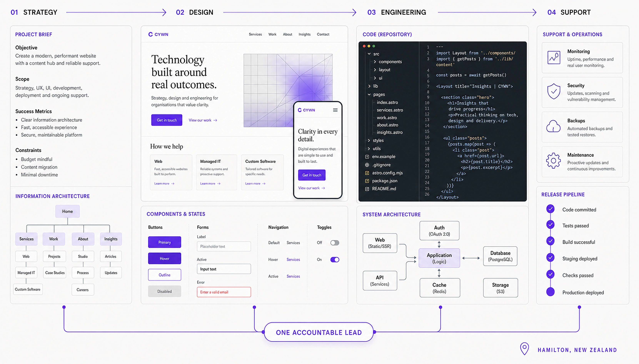This screenshot has width=639, height=364.
Task: Click the red window dot in code editor
Action: 364,46
